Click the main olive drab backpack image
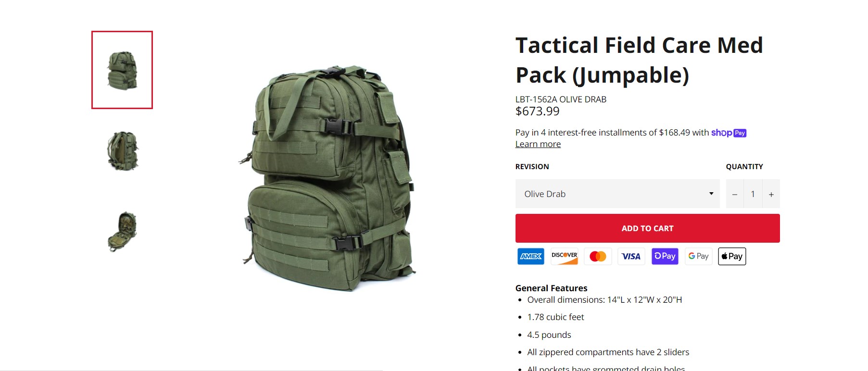The height and width of the screenshot is (371, 868). point(327,178)
